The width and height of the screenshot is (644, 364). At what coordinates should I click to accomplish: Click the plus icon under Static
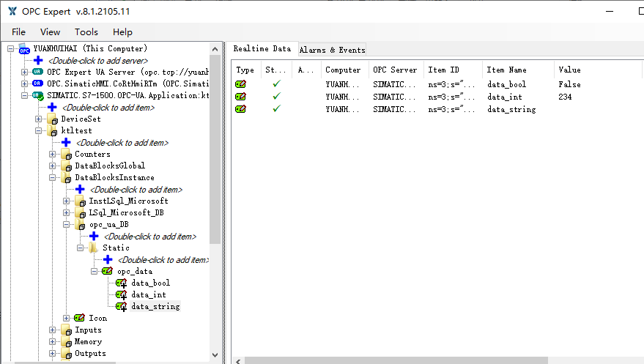point(108,259)
